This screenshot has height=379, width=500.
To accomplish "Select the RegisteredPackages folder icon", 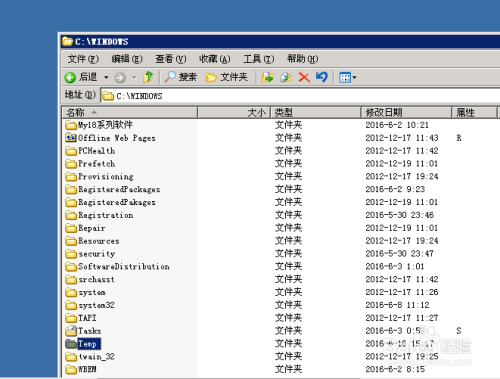I will coord(71,189).
